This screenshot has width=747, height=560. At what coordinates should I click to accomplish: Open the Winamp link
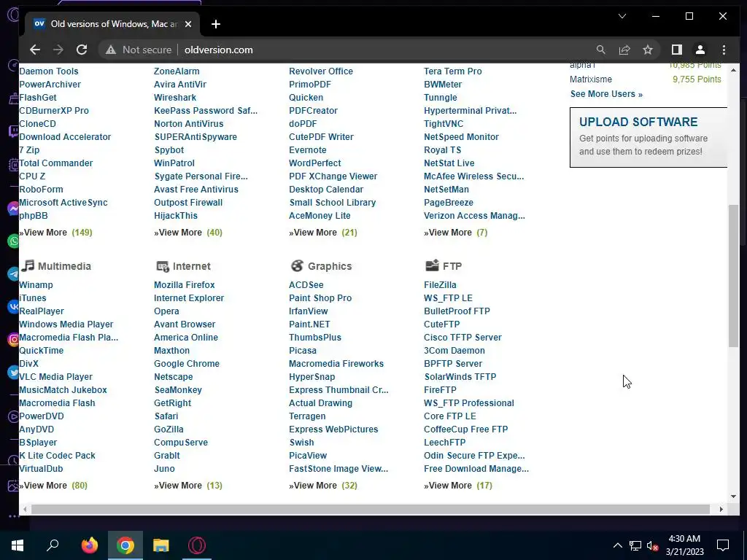[36, 285]
